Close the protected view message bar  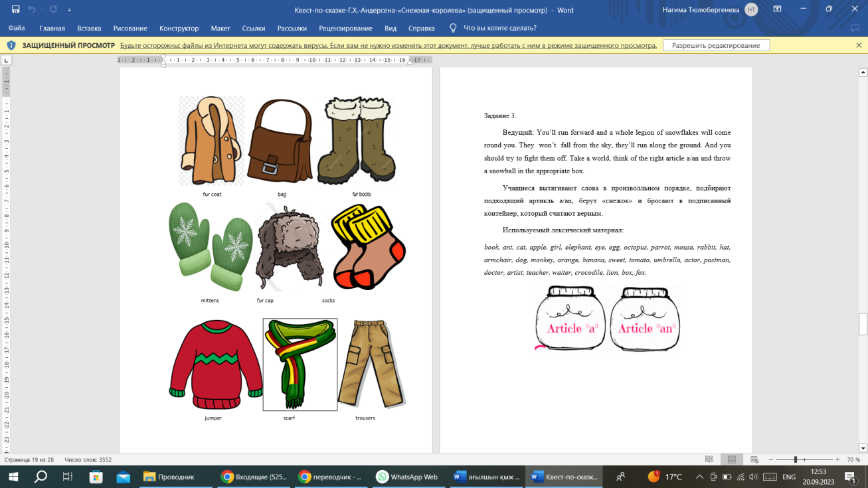tap(859, 46)
